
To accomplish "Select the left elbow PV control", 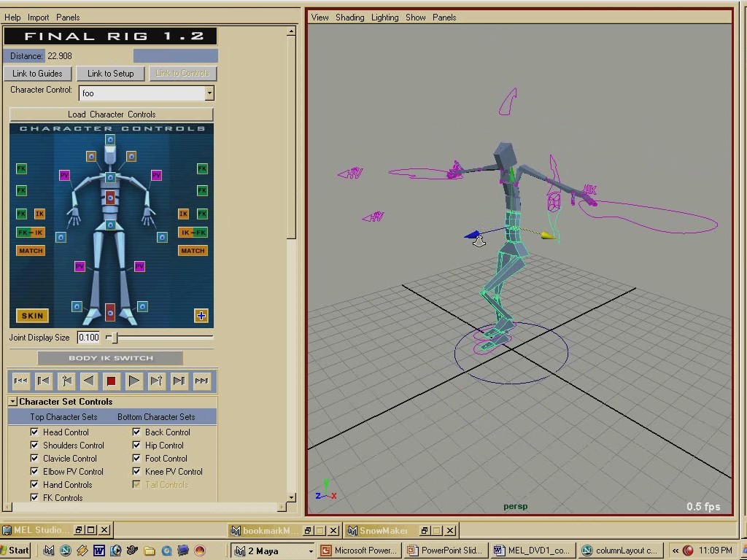I will pyautogui.click(x=64, y=176).
